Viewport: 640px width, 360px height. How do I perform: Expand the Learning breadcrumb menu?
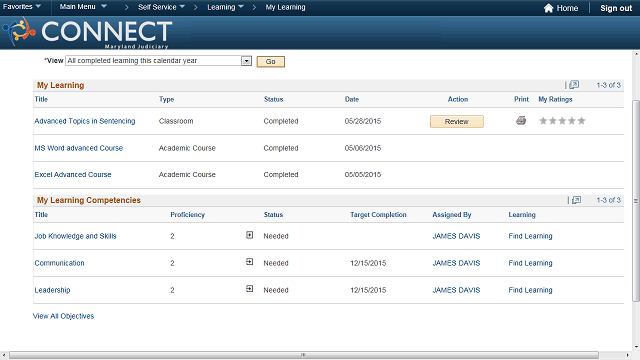point(225,7)
